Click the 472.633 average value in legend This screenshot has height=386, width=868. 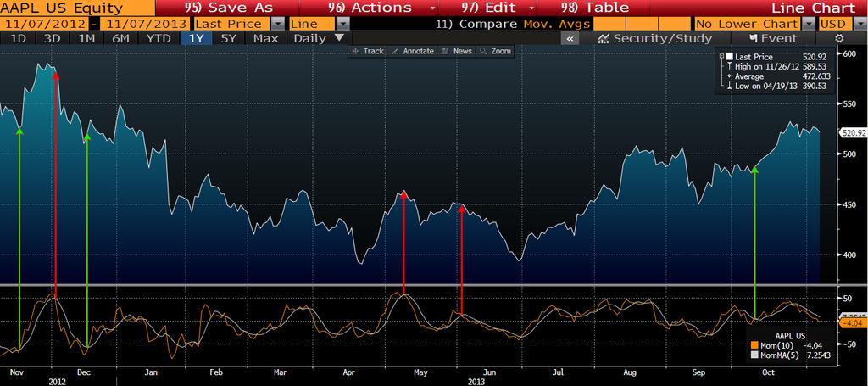pyautogui.click(x=815, y=76)
